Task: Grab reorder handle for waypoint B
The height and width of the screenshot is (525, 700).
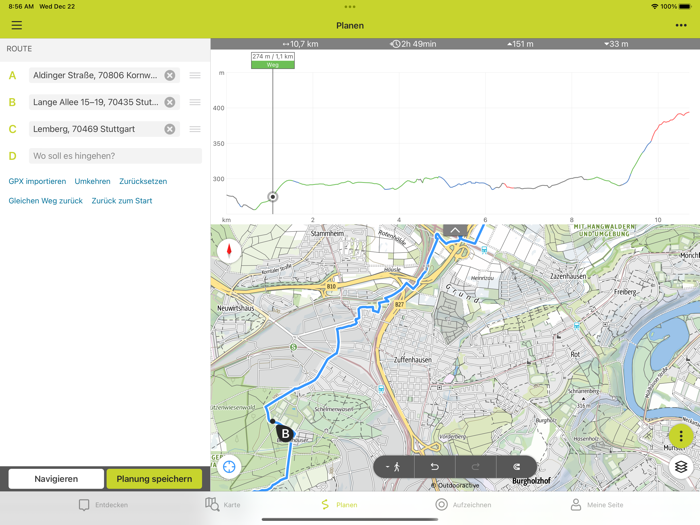Action: 195,102
